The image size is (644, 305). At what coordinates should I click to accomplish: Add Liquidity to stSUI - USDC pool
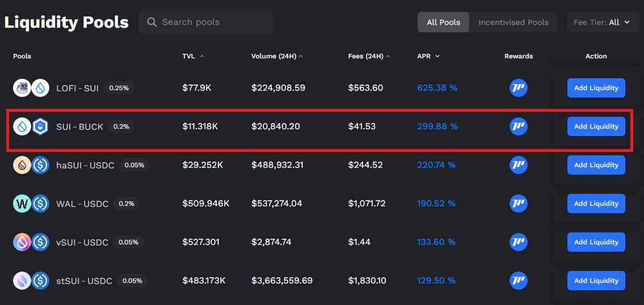click(596, 281)
